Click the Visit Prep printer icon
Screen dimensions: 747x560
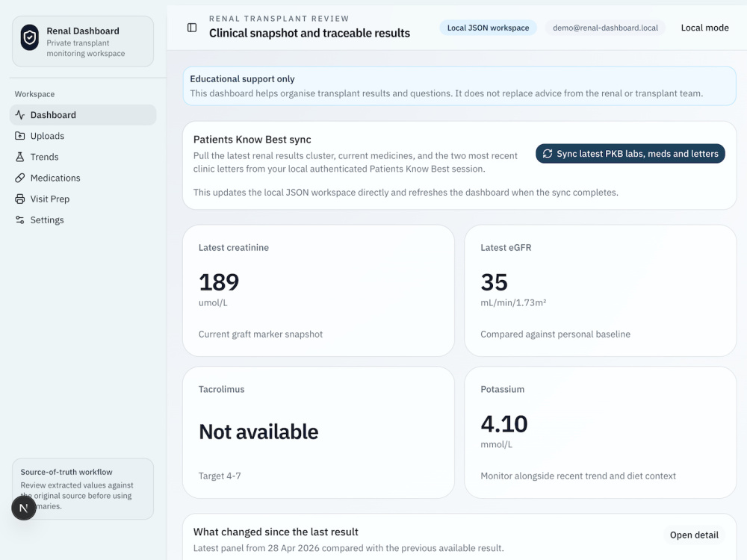pyautogui.click(x=20, y=199)
